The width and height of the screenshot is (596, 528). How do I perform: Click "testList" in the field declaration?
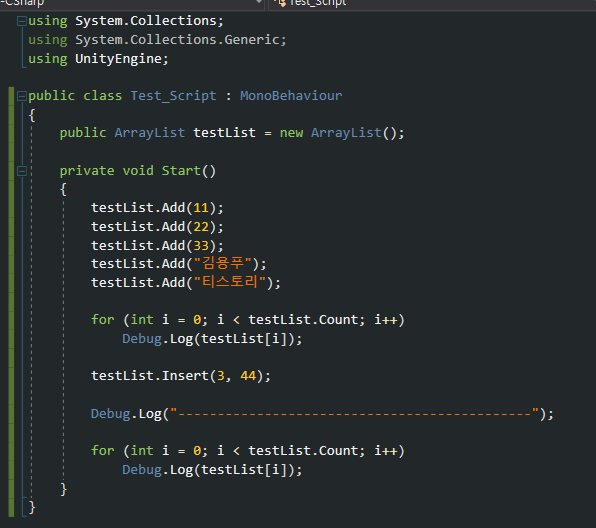[x=224, y=133]
